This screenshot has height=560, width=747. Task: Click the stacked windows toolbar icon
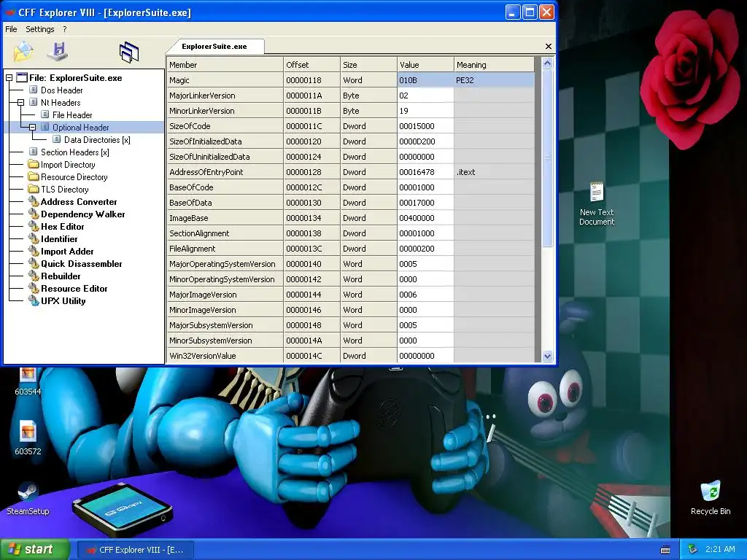click(128, 52)
